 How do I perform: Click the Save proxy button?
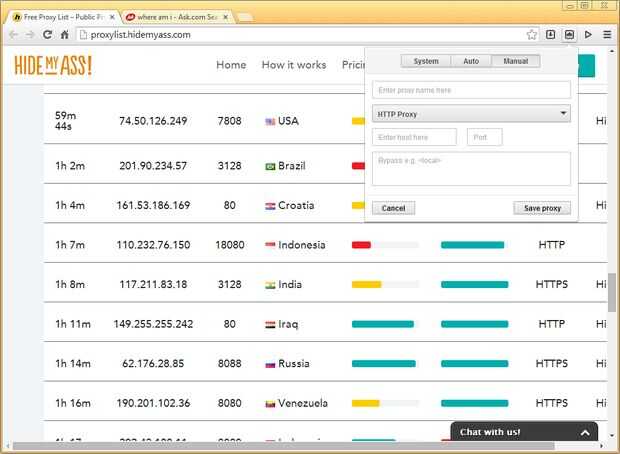click(542, 208)
